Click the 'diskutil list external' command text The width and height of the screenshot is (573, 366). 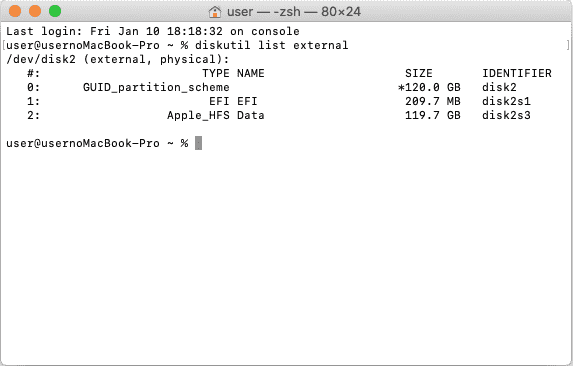(x=272, y=45)
